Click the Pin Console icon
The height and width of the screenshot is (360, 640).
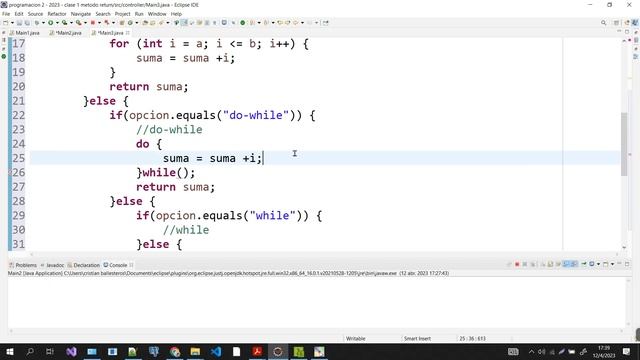click(x=584, y=264)
